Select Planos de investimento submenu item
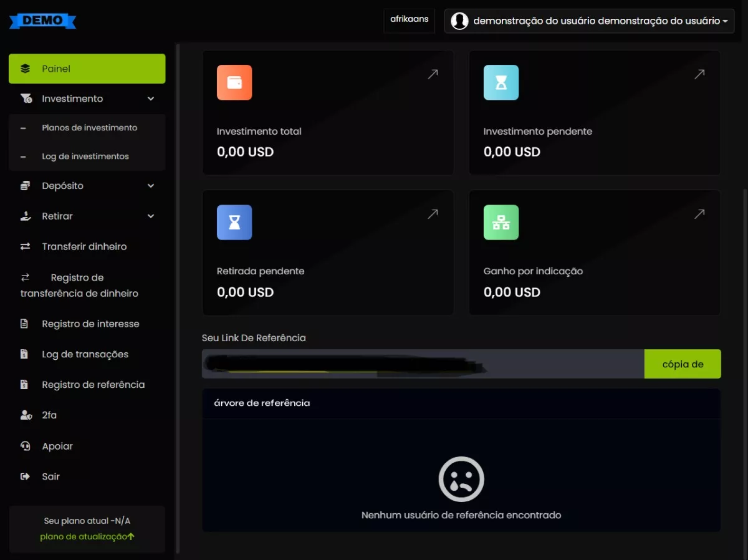 tap(89, 128)
